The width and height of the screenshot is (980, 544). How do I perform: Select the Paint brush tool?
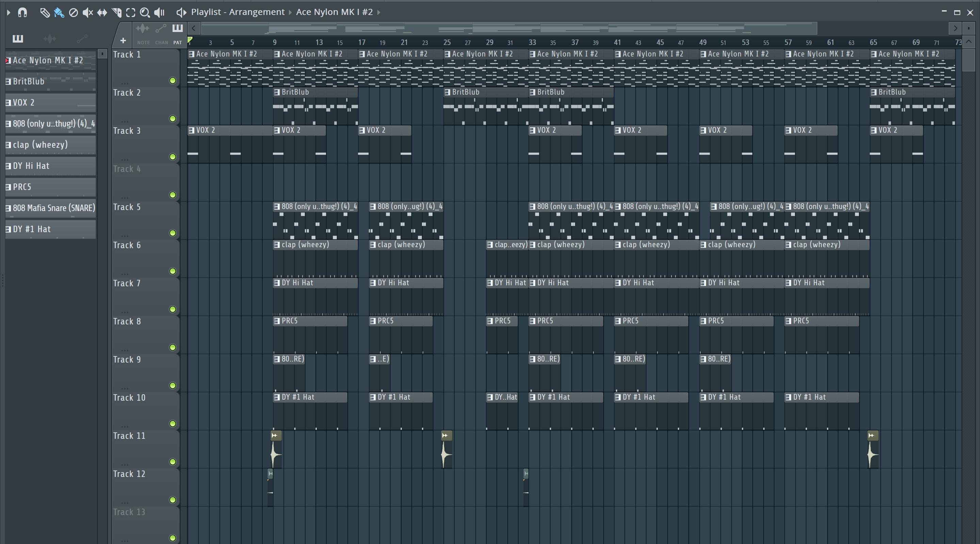tap(59, 13)
